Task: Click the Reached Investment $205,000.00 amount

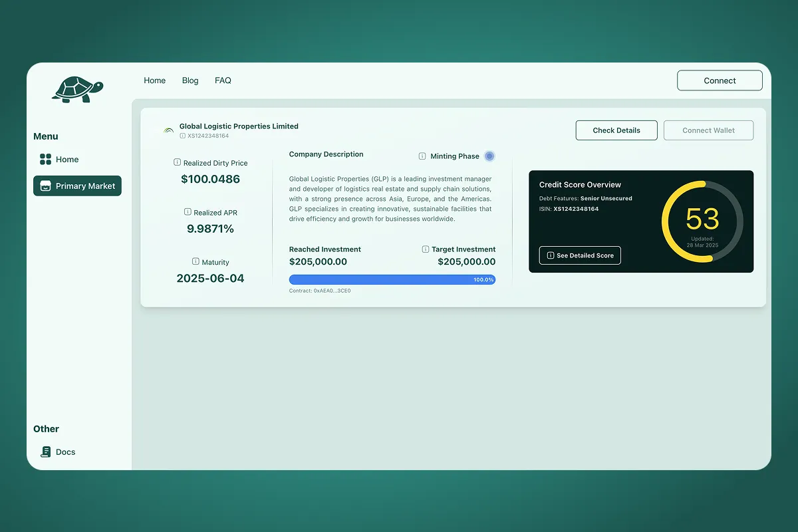Action: pos(318,262)
